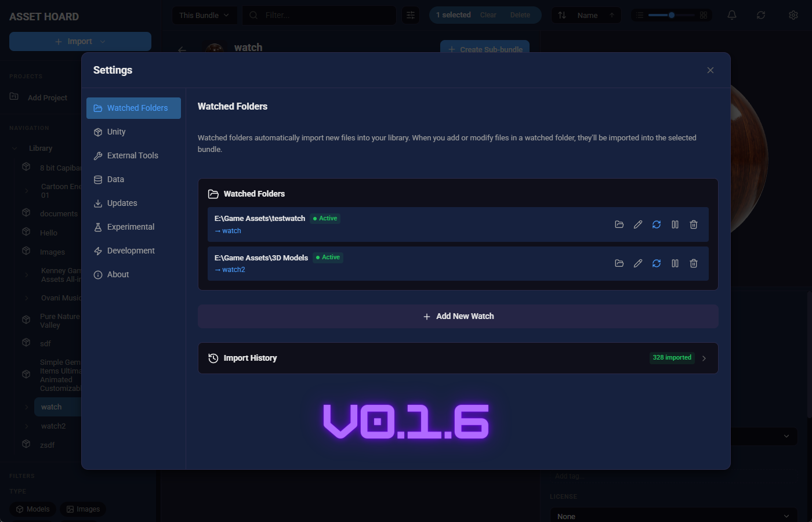Adjust the thumbnail size slider
This screenshot has width=812, height=522.
point(671,15)
